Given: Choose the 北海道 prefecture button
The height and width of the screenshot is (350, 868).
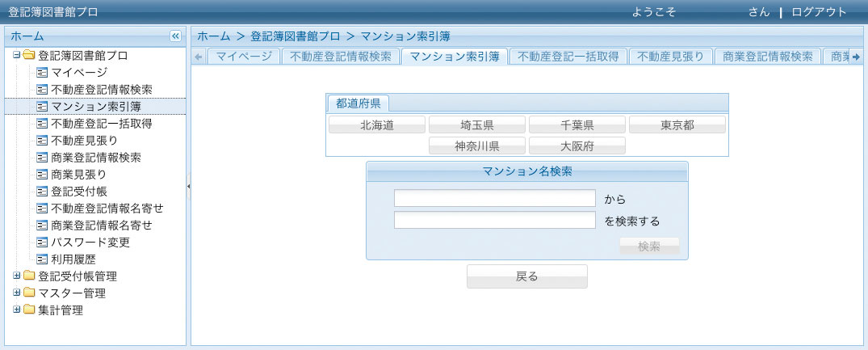Looking at the screenshot, I should (377, 124).
